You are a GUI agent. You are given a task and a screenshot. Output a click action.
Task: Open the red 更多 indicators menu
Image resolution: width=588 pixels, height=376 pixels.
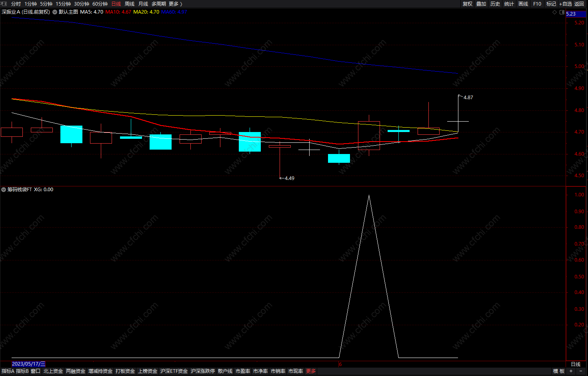click(x=311, y=371)
